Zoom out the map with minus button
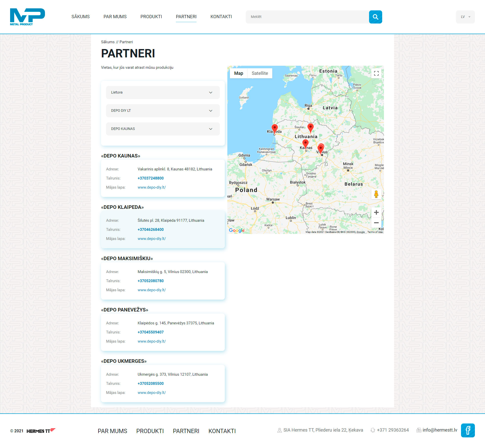 point(376,223)
